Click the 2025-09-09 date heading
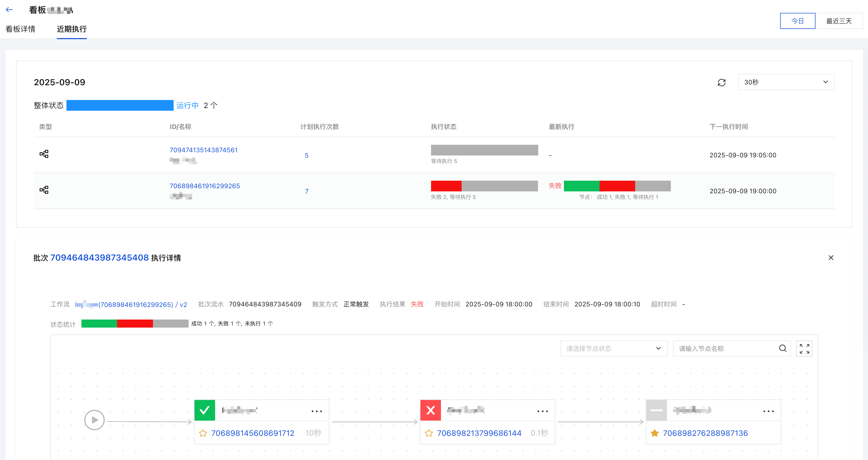Image resolution: width=868 pixels, height=460 pixels. pyautogui.click(x=59, y=82)
